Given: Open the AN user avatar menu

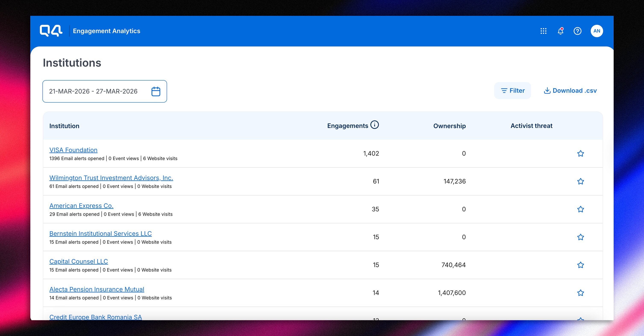Looking at the screenshot, I should tap(597, 31).
